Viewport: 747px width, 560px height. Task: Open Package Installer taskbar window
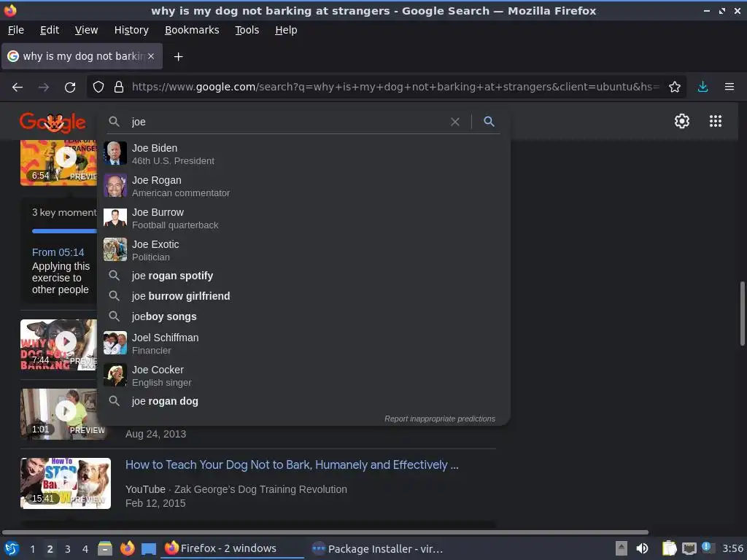[x=377, y=548]
